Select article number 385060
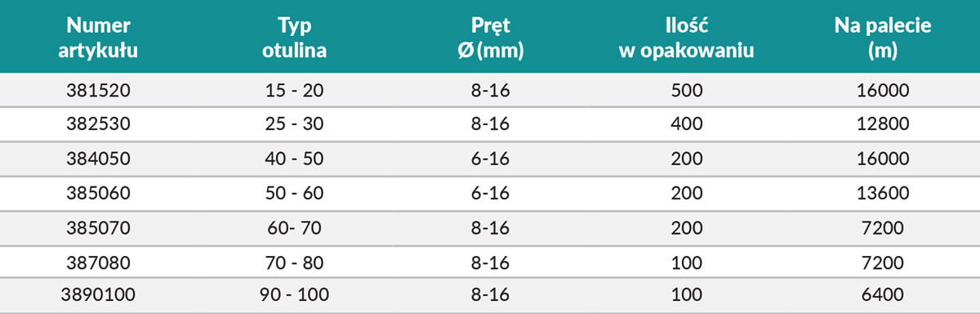The height and width of the screenshot is (314, 980). (98, 194)
